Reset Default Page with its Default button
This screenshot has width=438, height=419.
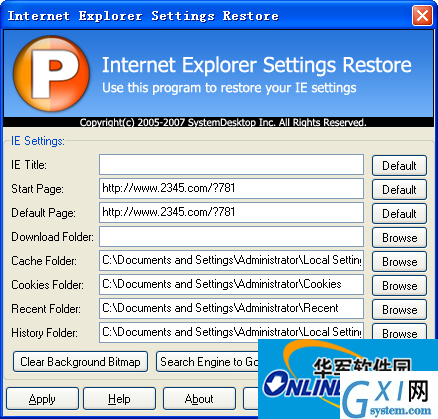pyautogui.click(x=399, y=213)
